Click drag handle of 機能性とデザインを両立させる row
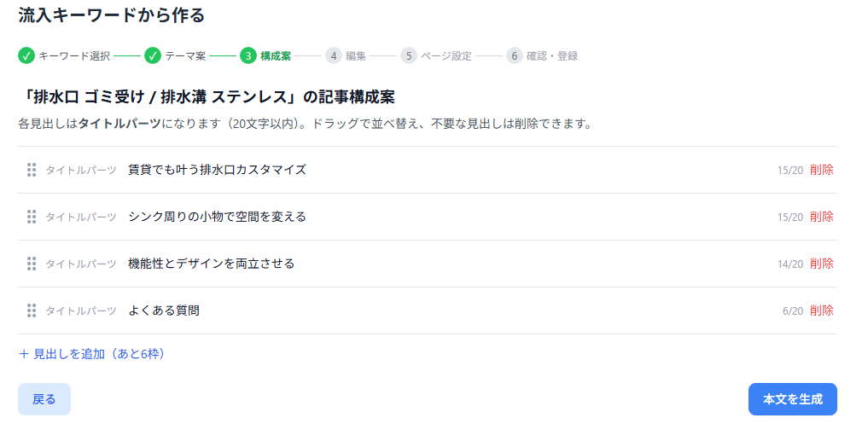Screen dimensions: 868x441 (x=32, y=264)
